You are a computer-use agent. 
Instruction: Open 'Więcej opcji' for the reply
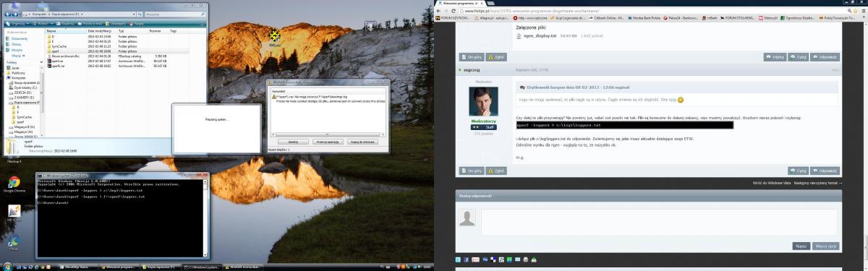point(826,246)
